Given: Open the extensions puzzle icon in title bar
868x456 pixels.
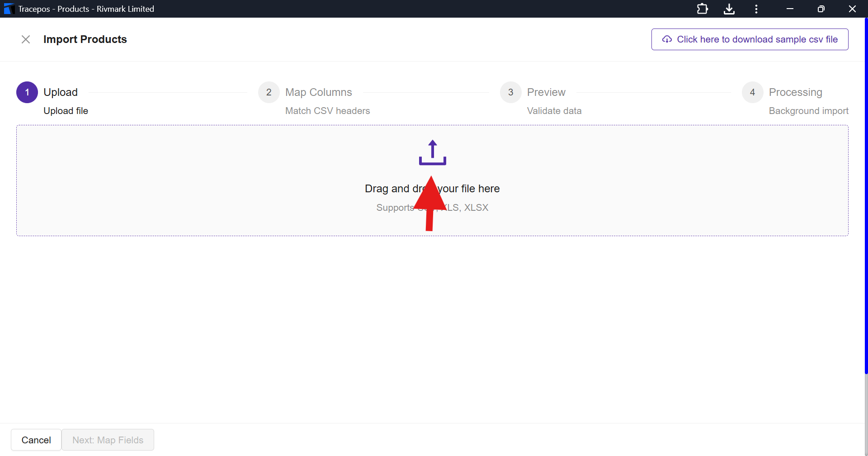Looking at the screenshot, I should click(x=702, y=9).
